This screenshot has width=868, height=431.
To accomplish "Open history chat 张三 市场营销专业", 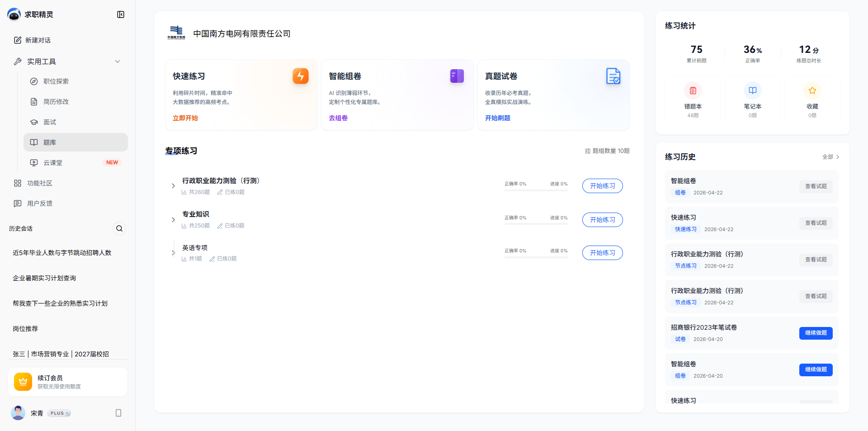I will (68, 353).
